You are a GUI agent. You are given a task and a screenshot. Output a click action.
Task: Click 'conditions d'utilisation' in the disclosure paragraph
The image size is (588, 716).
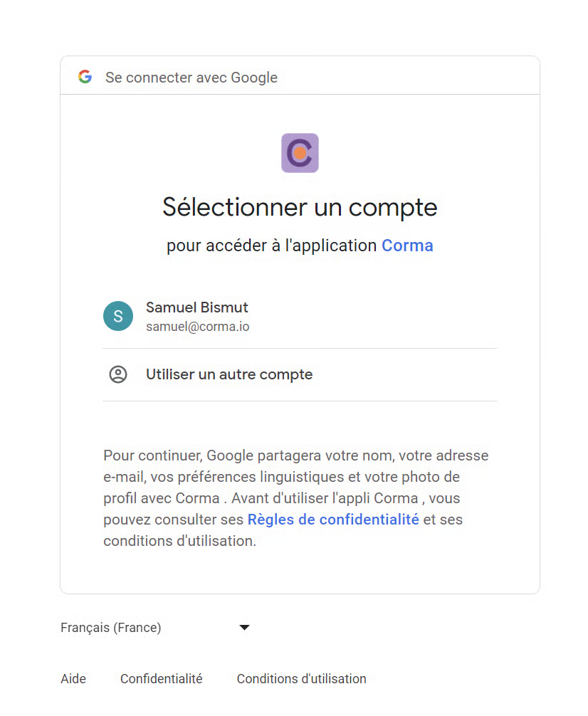click(x=179, y=541)
